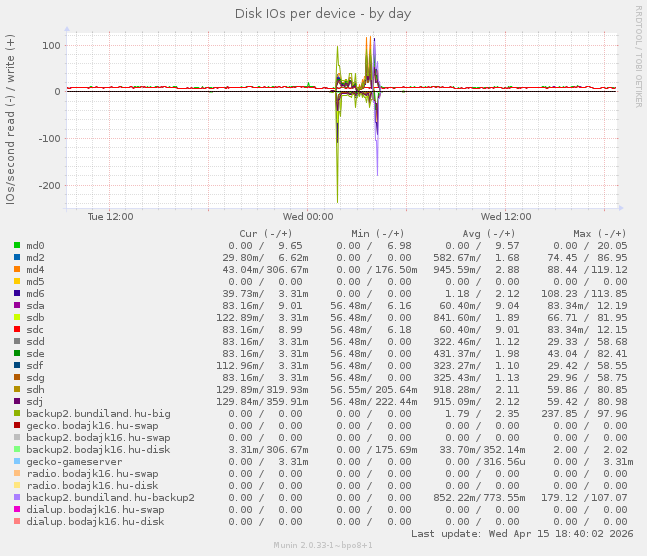Click the 'Avg (-/+)' column header
Viewport: 647px width, 556px height.
pyautogui.click(x=489, y=234)
